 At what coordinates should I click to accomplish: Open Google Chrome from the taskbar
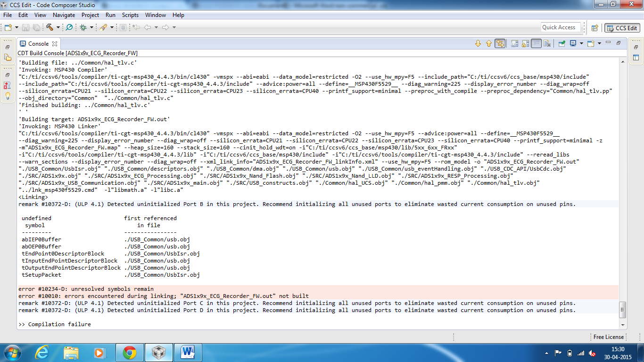coord(130,352)
